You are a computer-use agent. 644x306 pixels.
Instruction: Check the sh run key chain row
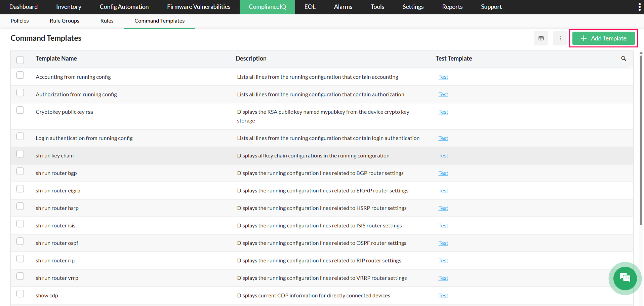point(20,154)
